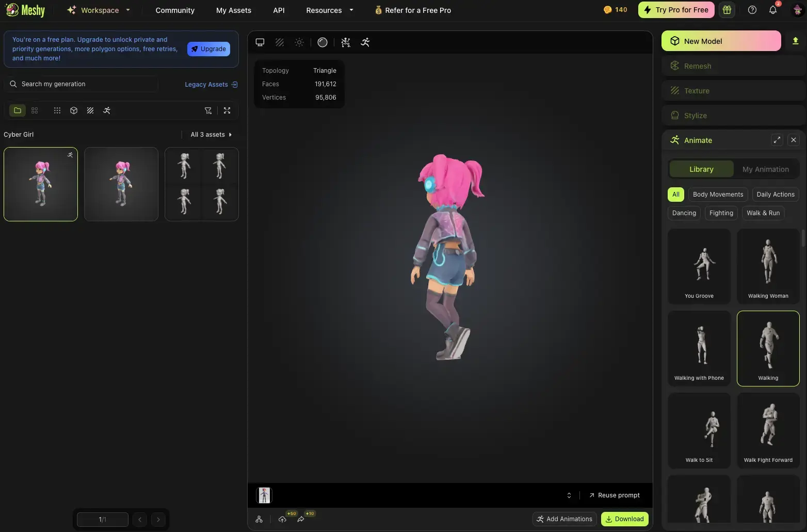Open the Workspace dropdown
The image size is (807, 532).
tap(98, 10)
